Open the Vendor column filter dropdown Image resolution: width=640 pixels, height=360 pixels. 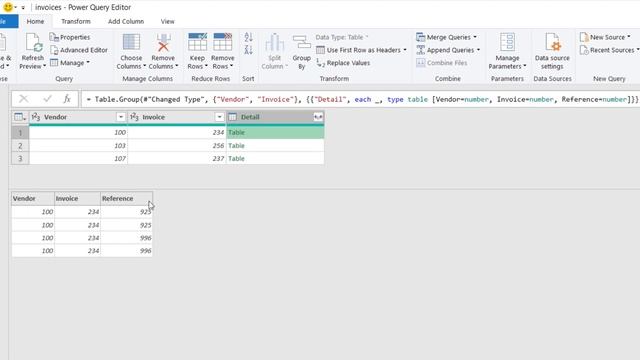click(x=121, y=117)
